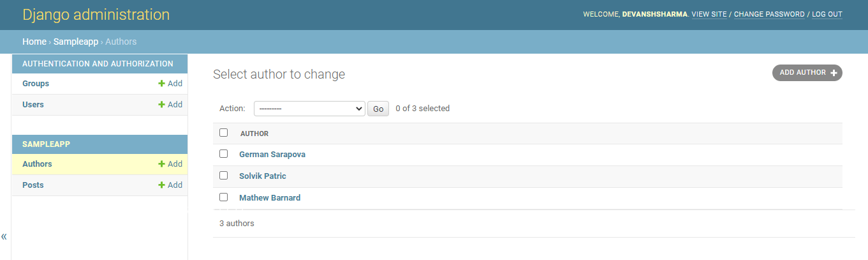Click the green plus Add icon for Posts

(162, 185)
